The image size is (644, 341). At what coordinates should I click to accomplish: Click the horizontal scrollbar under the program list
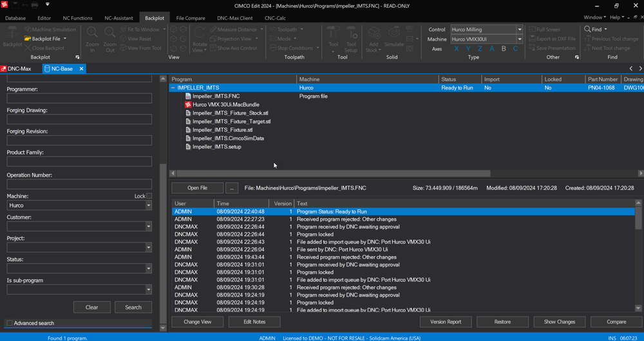pos(334,174)
